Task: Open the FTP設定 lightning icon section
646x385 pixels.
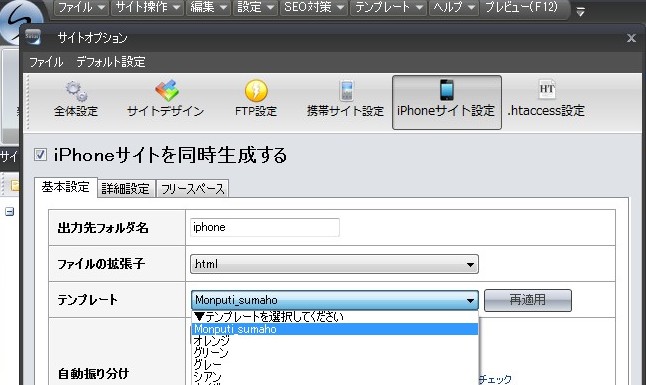Action: click(x=256, y=99)
